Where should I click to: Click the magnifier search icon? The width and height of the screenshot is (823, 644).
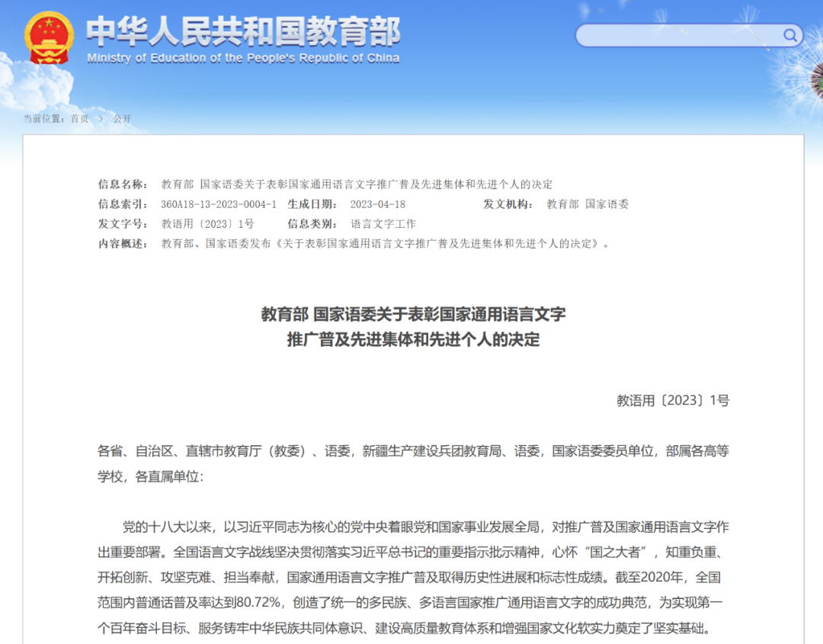790,35
